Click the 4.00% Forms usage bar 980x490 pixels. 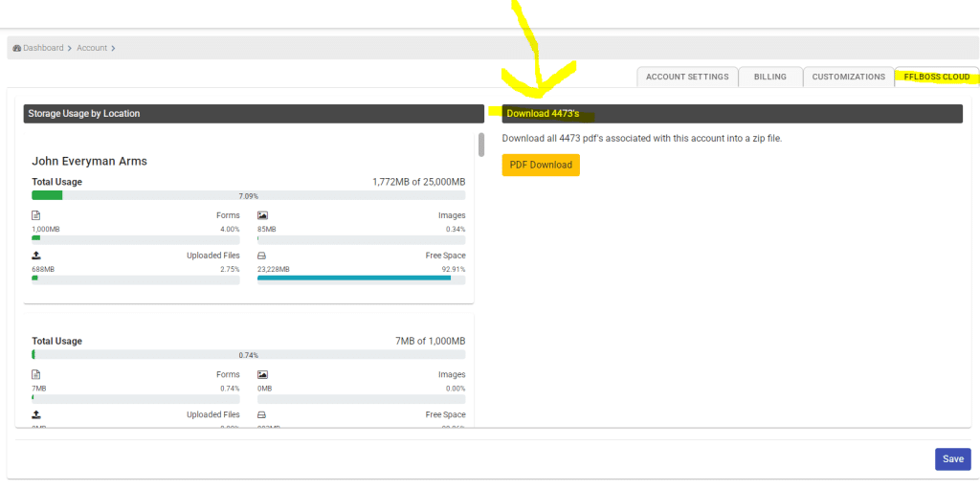pyautogui.click(x=136, y=238)
